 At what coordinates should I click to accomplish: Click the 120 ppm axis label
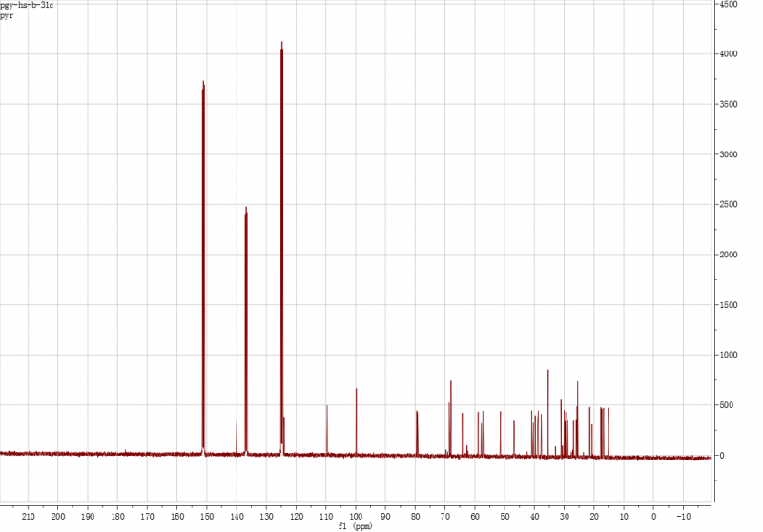tap(297, 517)
